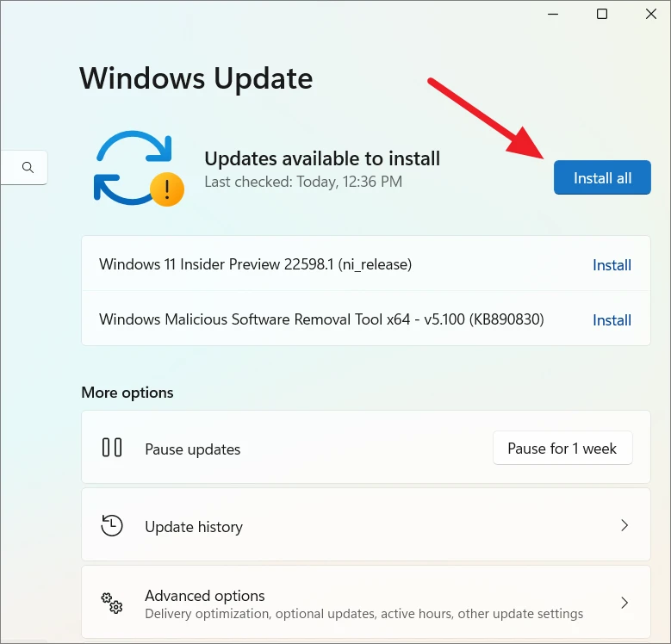Click the 'Pause updates' label

click(193, 449)
